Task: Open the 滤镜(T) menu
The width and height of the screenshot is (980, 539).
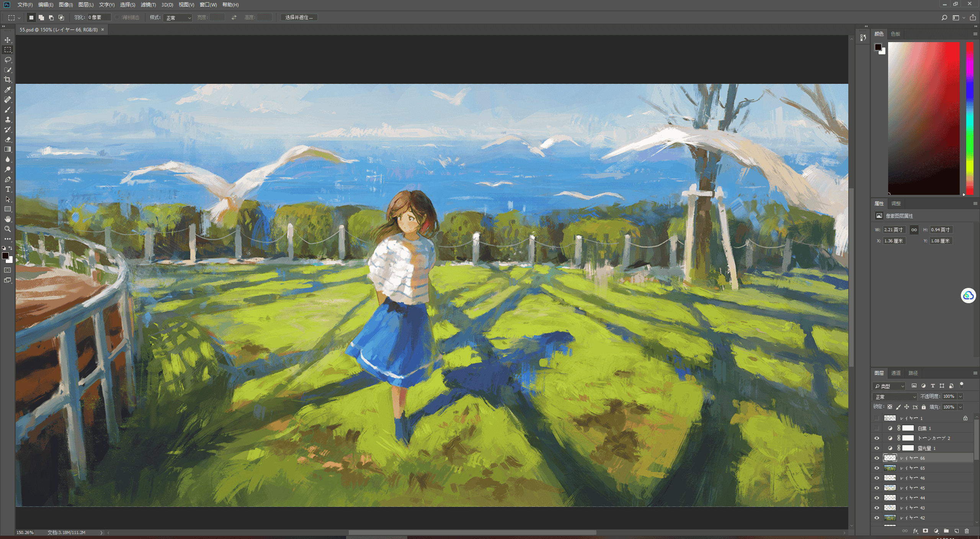Action: point(148,5)
